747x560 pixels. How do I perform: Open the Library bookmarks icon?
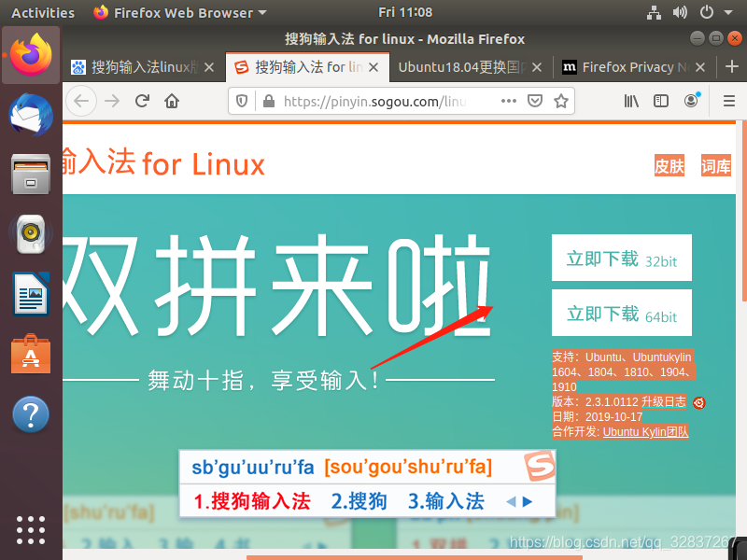(631, 101)
